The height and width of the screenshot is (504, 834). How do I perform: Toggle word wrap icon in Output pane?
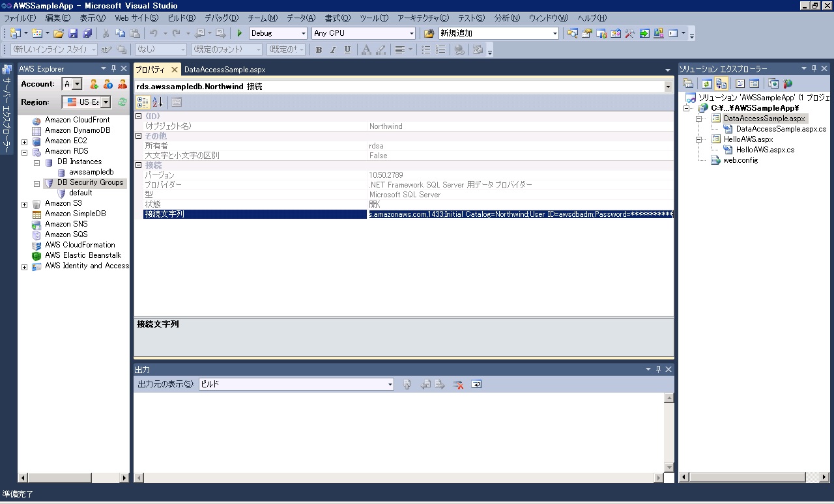(476, 385)
